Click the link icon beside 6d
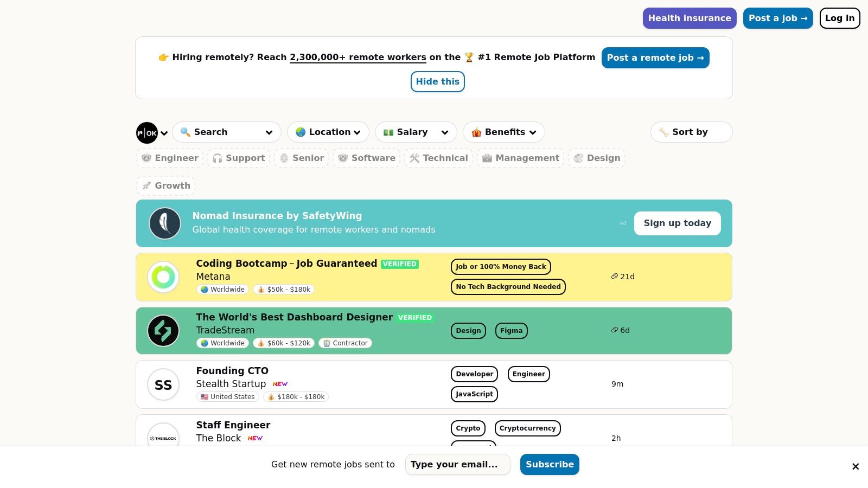 tap(615, 330)
